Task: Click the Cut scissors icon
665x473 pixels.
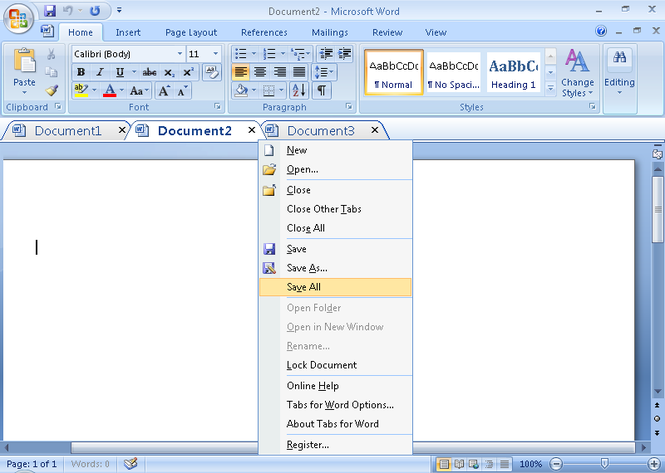Action: [x=51, y=54]
